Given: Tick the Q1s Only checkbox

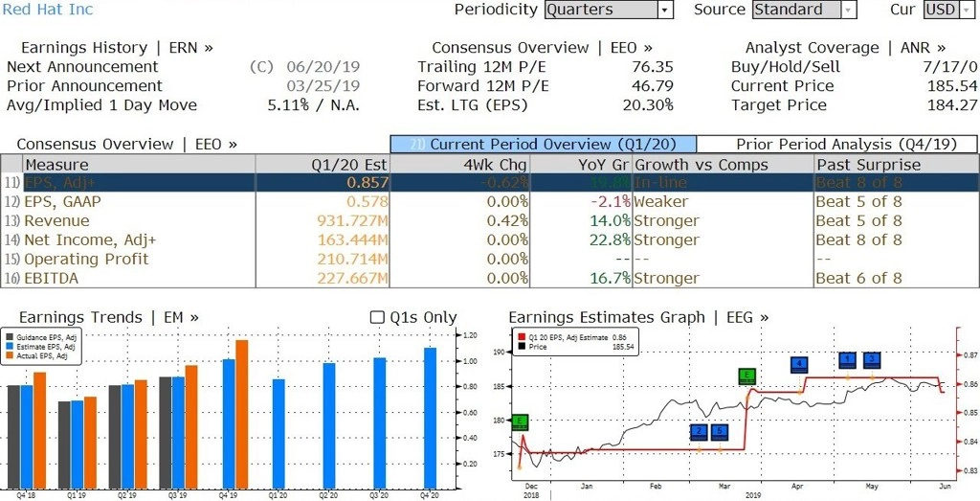Looking at the screenshot, I should pos(377,317).
